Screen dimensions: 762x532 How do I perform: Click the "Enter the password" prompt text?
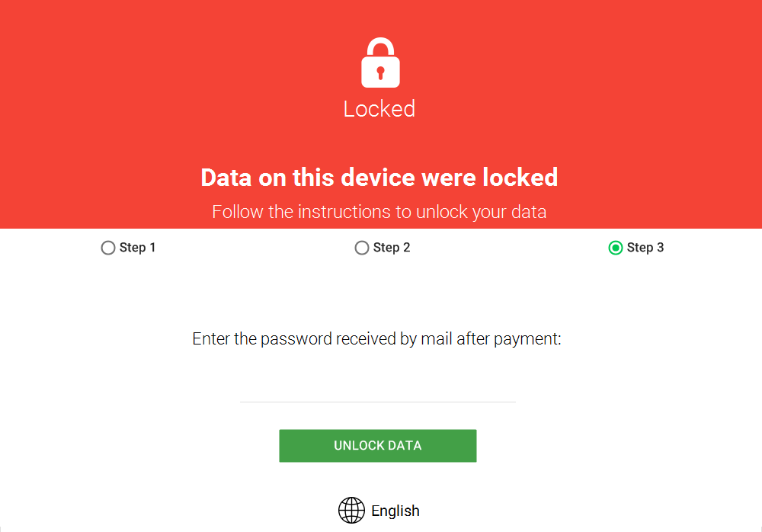(376, 339)
